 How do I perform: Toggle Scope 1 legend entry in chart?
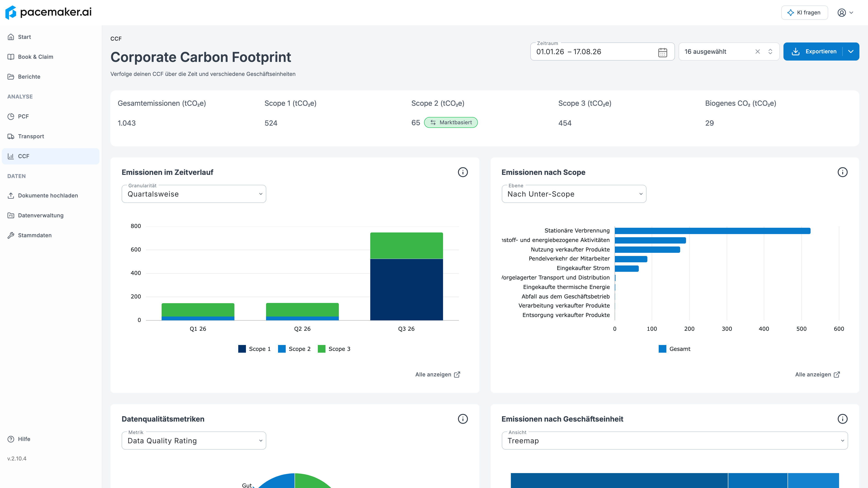click(254, 349)
